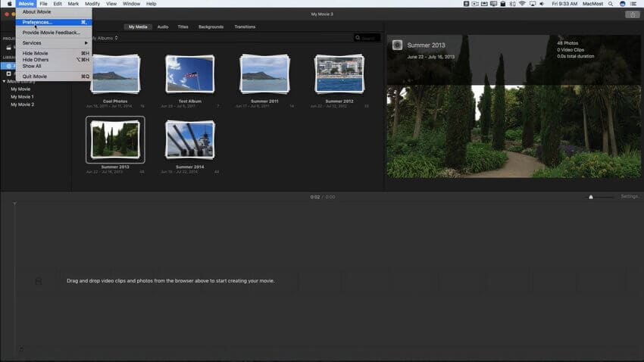The image size is (644, 362).
Task: Open Siri from the menu bar
Action: coord(622,4)
